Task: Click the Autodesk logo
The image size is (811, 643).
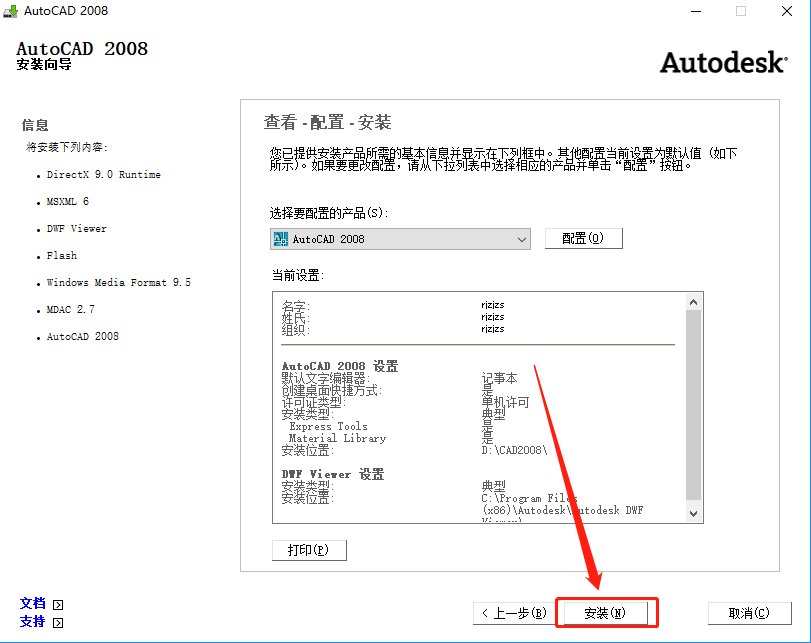Action: click(724, 63)
